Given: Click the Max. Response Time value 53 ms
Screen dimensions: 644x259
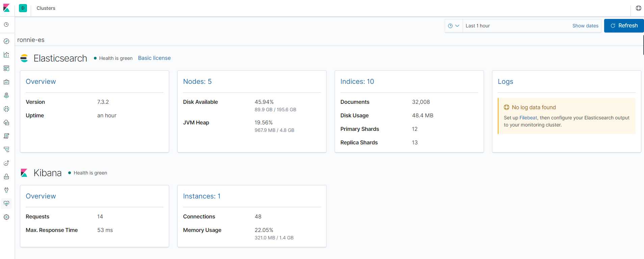Looking at the screenshot, I should click(x=105, y=230).
